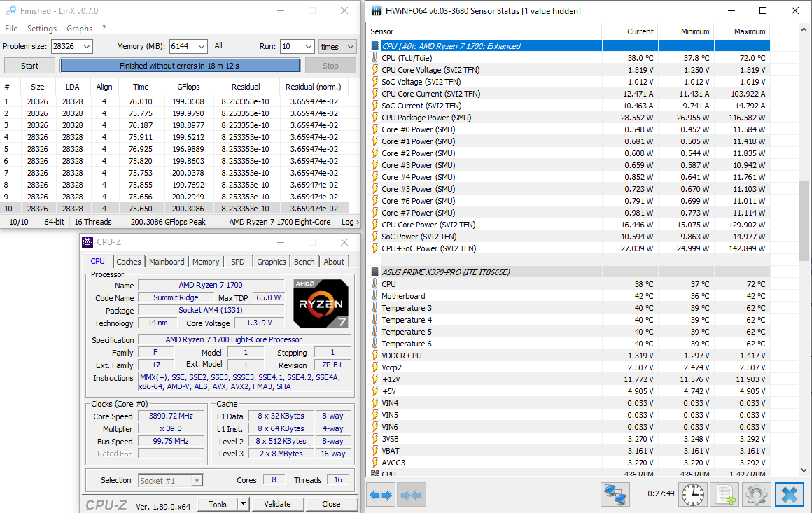
Task: Click the Maximum column header in HWiNFO
Action: [x=742, y=31]
